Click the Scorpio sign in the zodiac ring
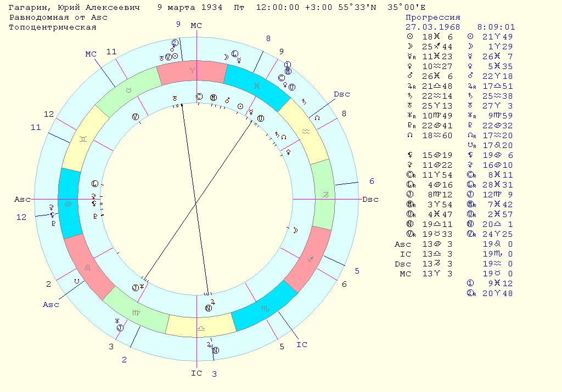Image resolution: width=562 pixels, height=392 pixels. 265,309
